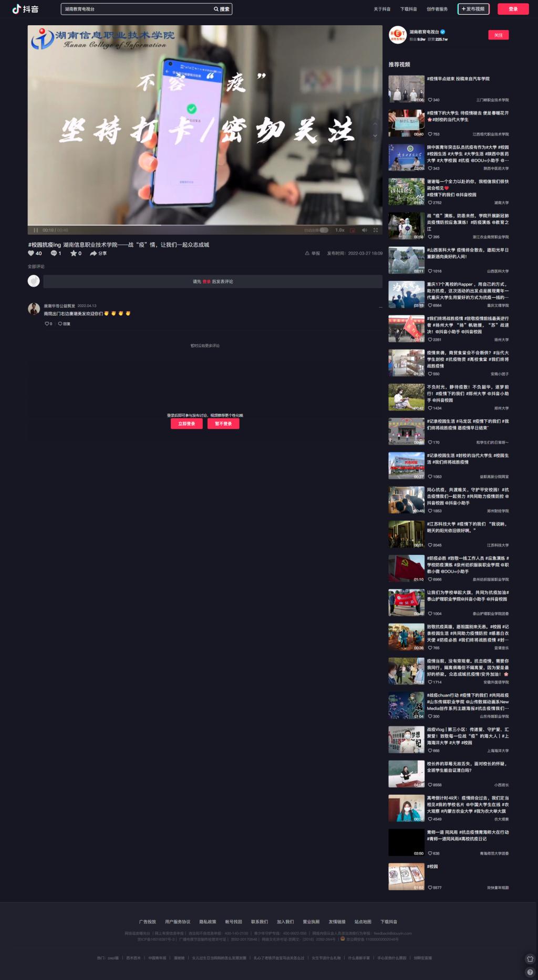
Task: Toggle the auto-play switch in the player
Action: coord(324,230)
